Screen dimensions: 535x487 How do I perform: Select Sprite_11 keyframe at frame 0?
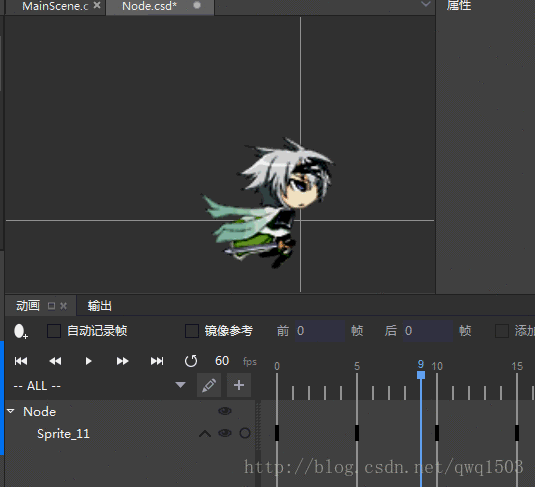pyautogui.click(x=277, y=433)
